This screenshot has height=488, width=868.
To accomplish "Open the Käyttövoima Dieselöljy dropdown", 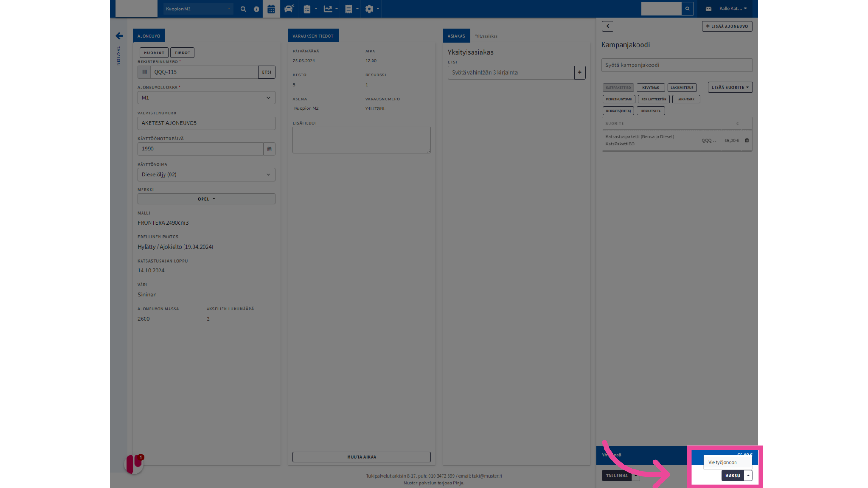I will click(x=207, y=174).
